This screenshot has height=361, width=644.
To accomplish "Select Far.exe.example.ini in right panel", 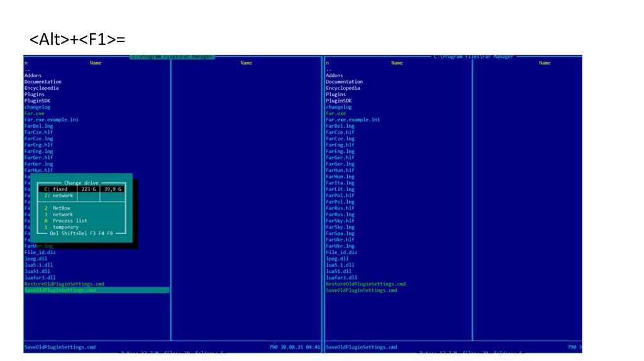I will coord(353,119).
